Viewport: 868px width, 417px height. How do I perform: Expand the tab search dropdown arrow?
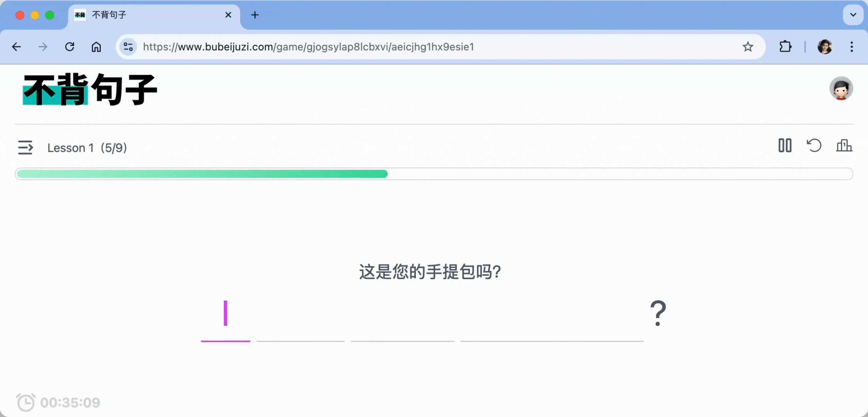point(853,15)
